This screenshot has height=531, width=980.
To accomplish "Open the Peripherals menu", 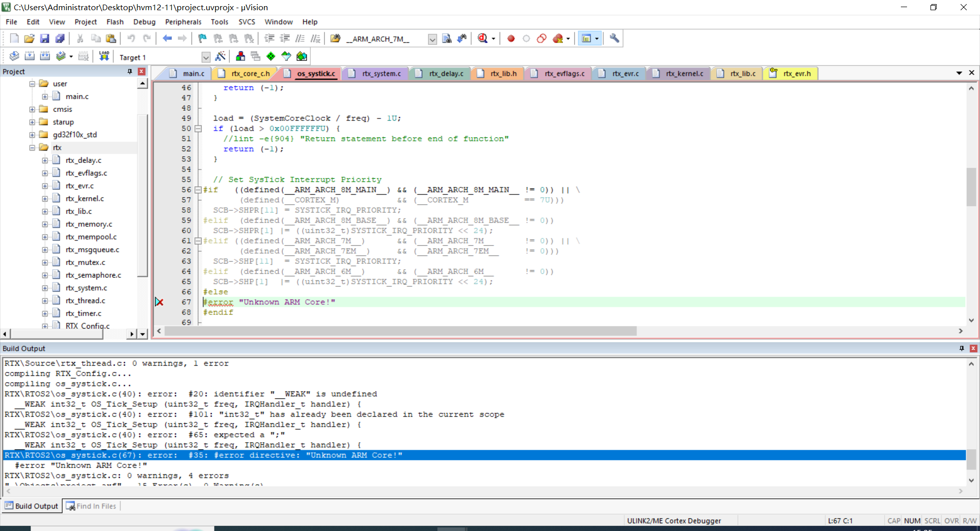I will [183, 22].
